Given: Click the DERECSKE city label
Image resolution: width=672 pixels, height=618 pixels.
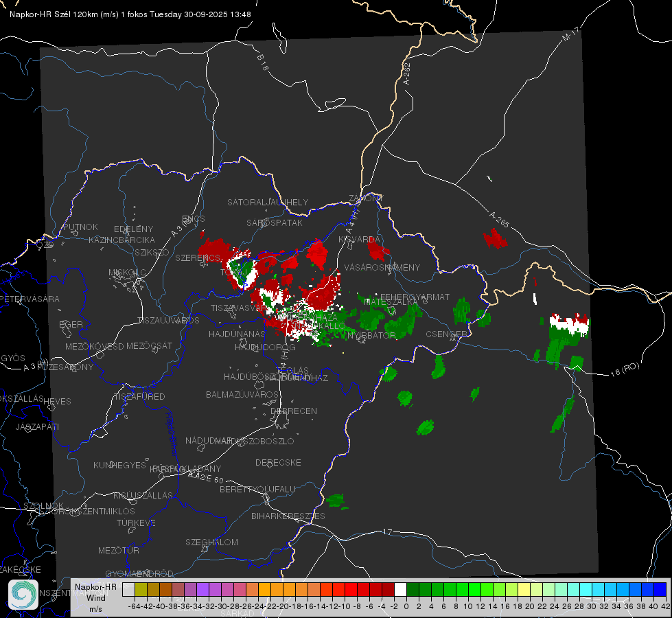Looking at the screenshot, I should (x=278, y=462).
